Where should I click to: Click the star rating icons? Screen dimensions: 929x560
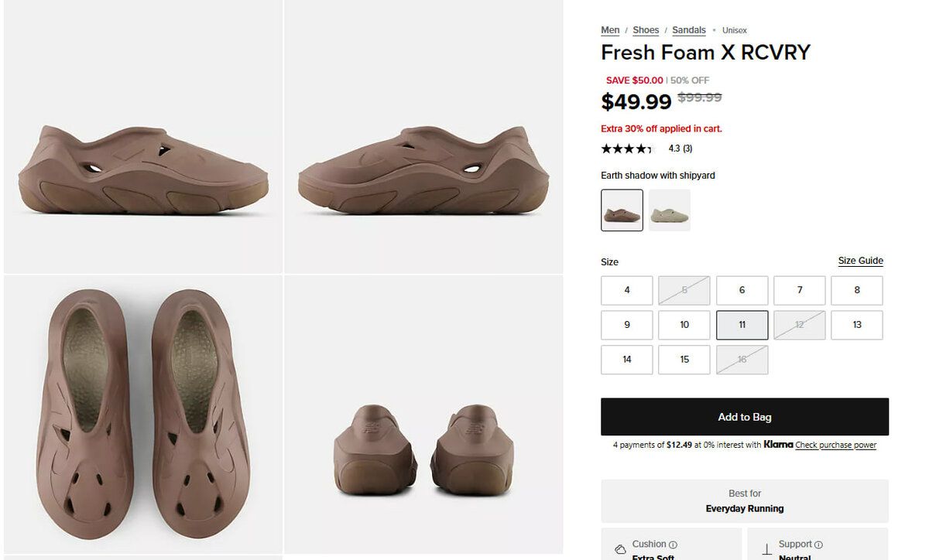point(627,149)
